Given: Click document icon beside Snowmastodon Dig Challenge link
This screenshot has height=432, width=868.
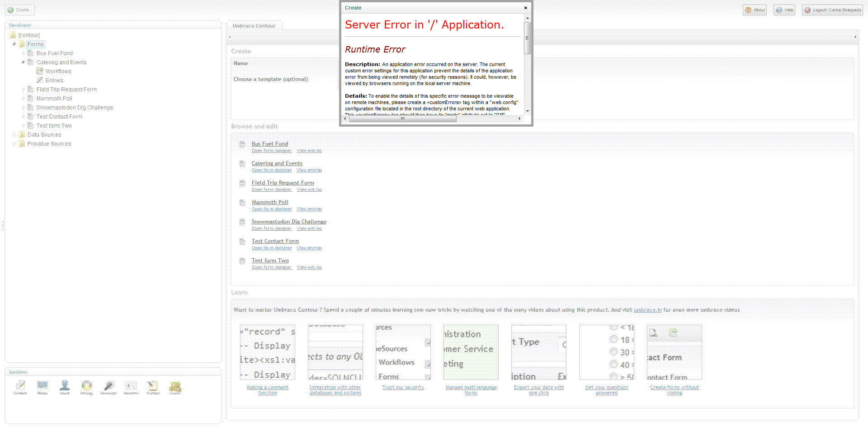Looking at the screenshot, I should click(242, 222).
